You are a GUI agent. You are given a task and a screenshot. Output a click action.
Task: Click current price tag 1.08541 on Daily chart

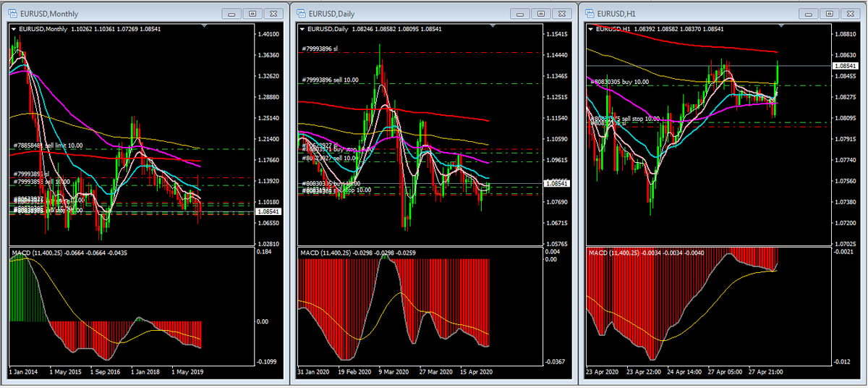pyautogui.click(x=558, y=184)
